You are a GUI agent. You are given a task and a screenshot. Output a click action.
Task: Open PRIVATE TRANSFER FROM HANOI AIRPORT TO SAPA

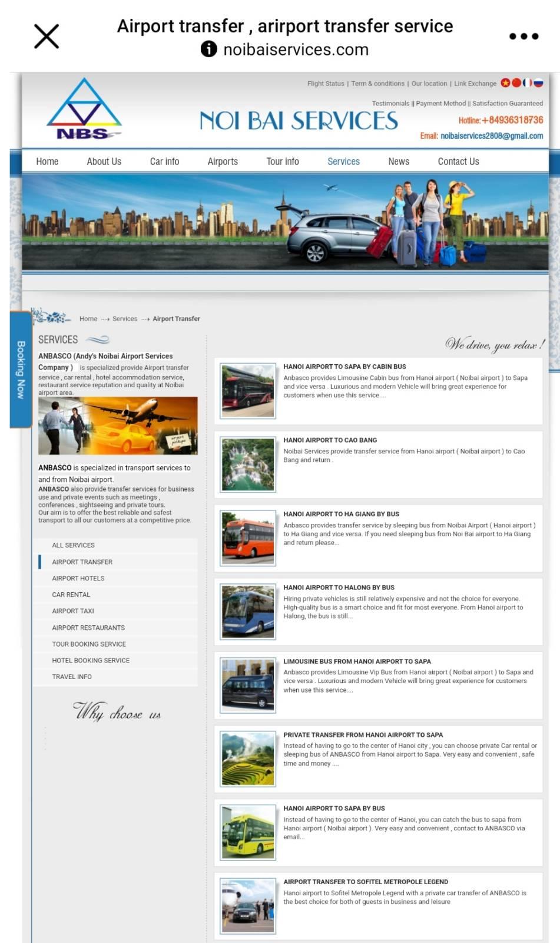[x=363, y=735]
